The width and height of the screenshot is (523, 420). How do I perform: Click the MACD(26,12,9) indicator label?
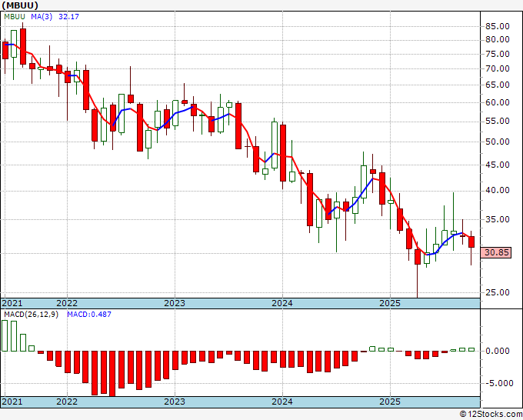[31, 315]
